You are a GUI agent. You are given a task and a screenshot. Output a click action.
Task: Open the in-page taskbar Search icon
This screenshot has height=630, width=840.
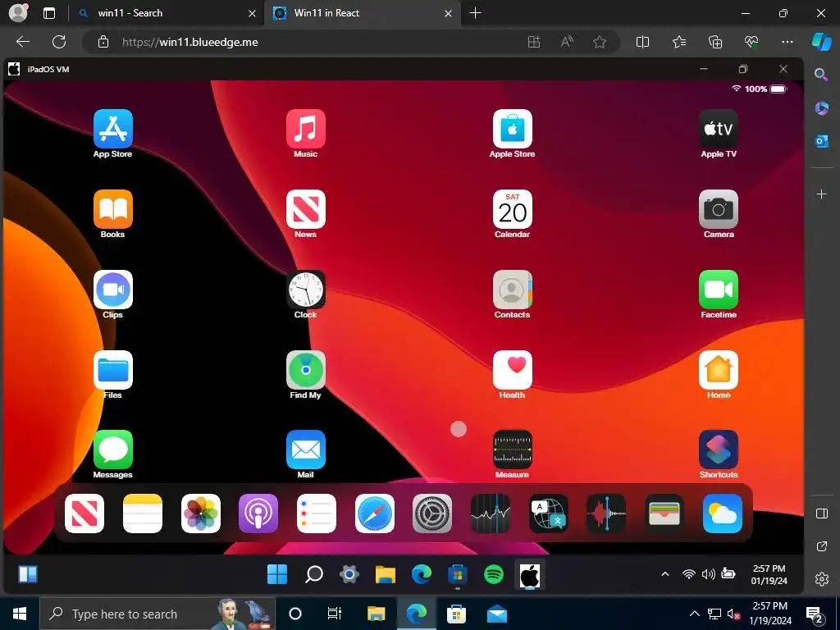pos(314,575)
